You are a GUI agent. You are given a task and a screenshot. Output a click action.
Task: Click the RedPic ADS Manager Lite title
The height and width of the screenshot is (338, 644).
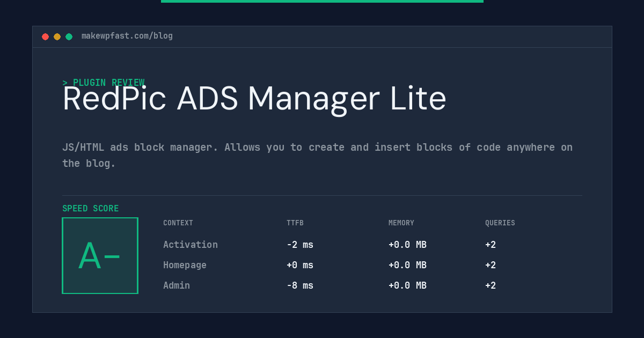[x=254, y=99]
